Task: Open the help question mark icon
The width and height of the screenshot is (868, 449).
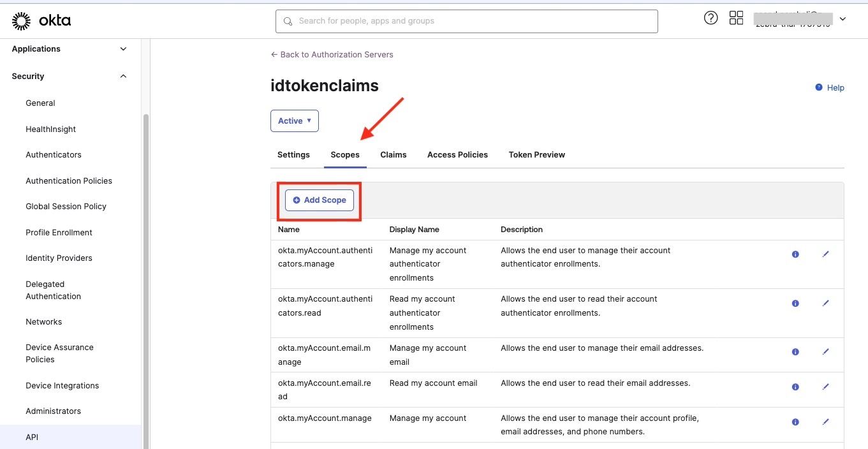Action: (x=710, y=18)
